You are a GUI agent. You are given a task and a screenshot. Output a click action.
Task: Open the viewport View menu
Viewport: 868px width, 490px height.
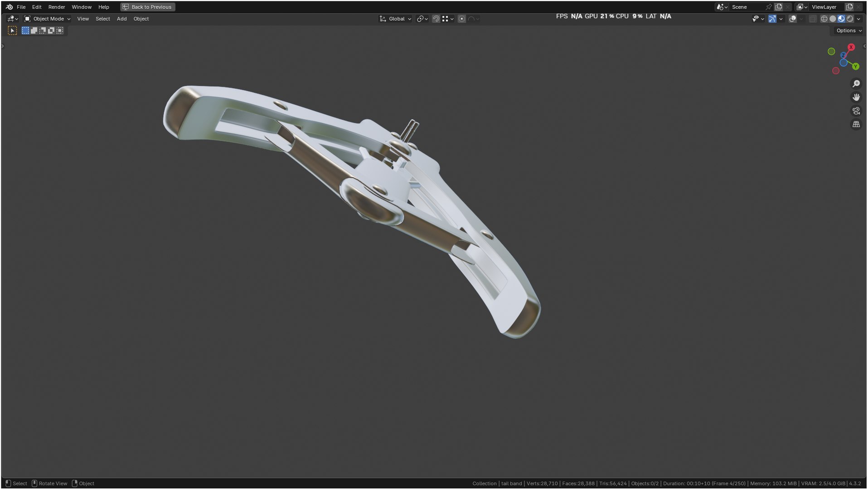[83, 19]
